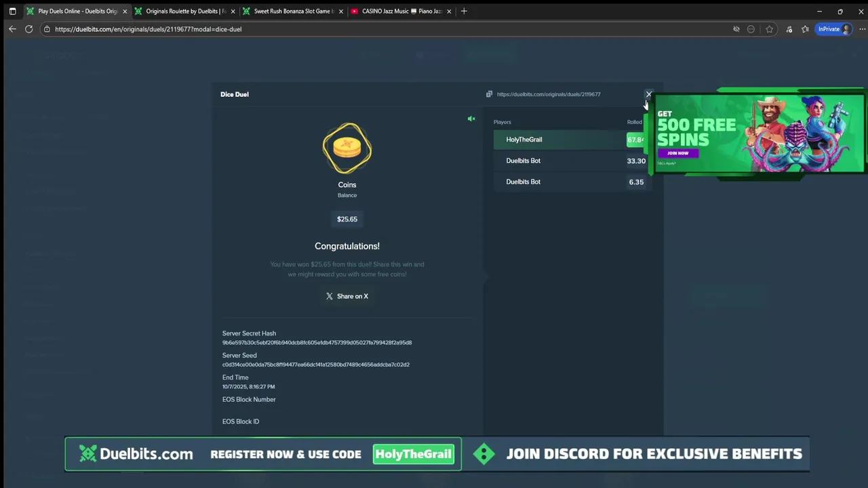Refresh the current page

coord(29,29)
